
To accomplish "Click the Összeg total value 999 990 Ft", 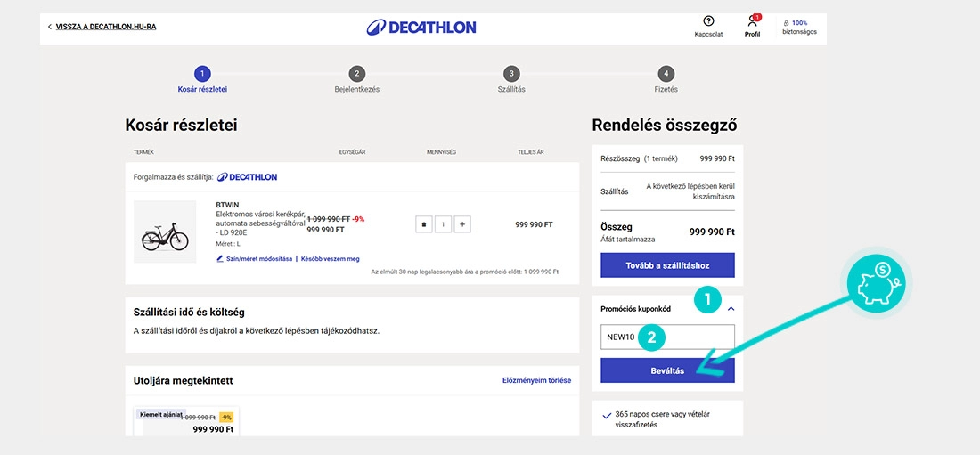I will (x=712, y=232).
